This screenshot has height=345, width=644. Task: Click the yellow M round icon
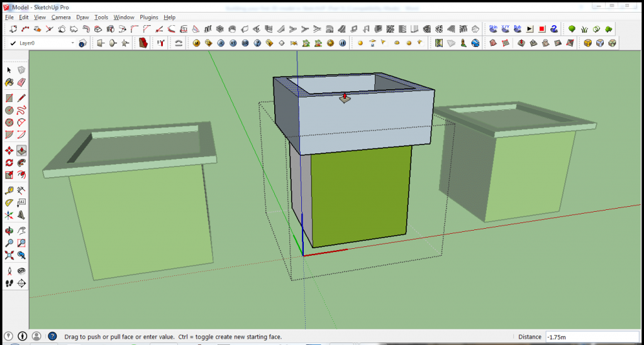196,43
